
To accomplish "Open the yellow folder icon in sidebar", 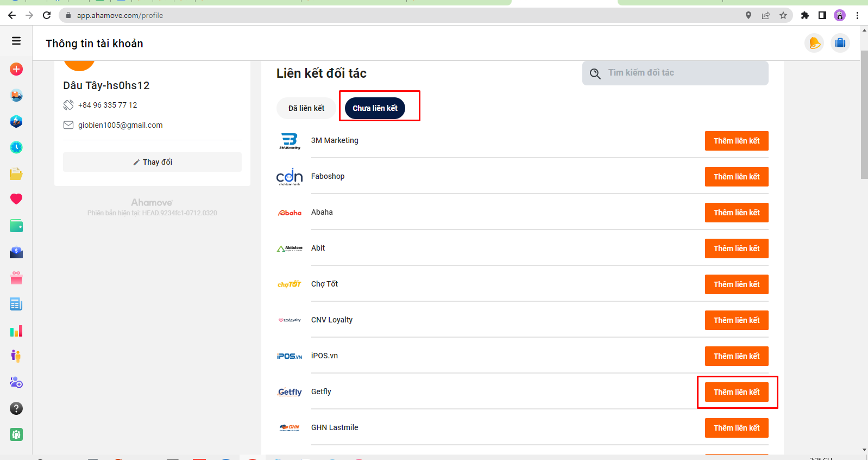I will pos(16,173).
